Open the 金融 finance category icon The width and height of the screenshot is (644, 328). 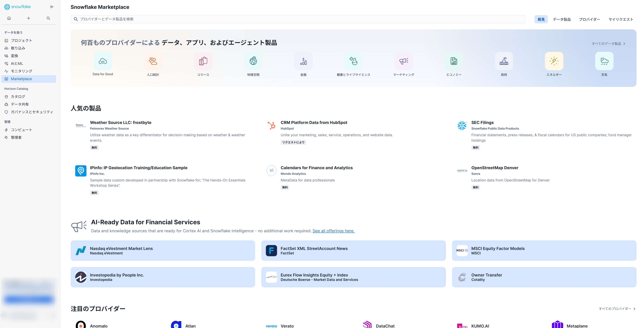click(x=303, y=61)
